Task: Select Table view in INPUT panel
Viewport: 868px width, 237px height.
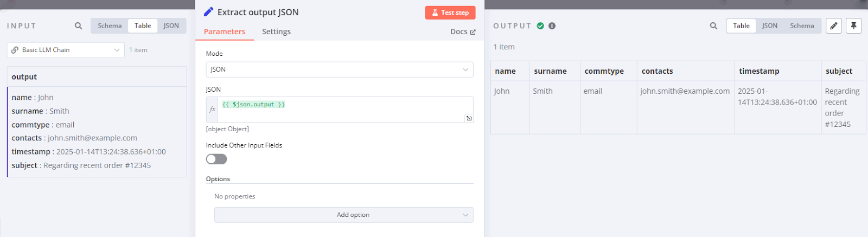Action: pyautogui.click(x=143, y=25)
